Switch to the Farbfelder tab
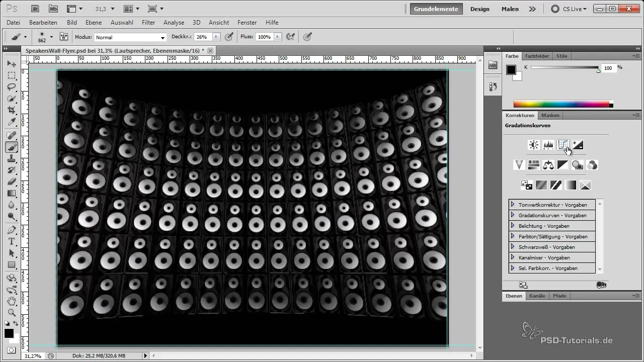The height and width of the screenshot is (362, 644). (537, 56)
